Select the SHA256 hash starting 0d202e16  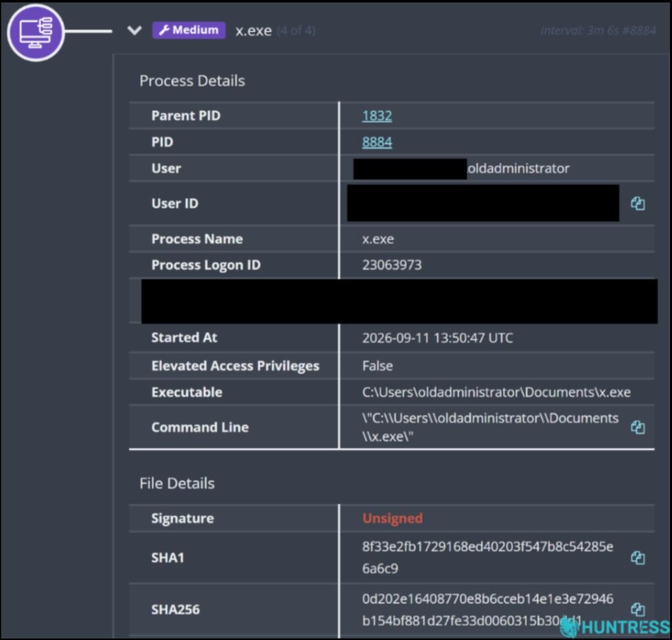(x=487, y=609)
